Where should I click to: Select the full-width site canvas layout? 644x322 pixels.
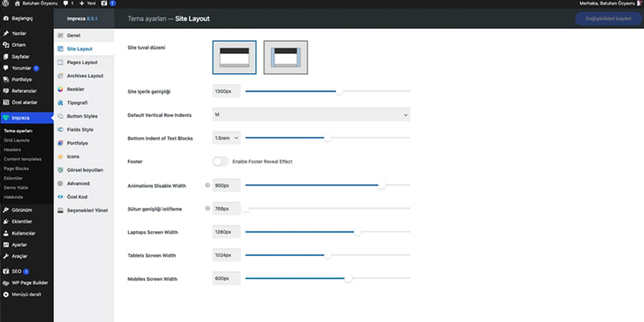235,57
